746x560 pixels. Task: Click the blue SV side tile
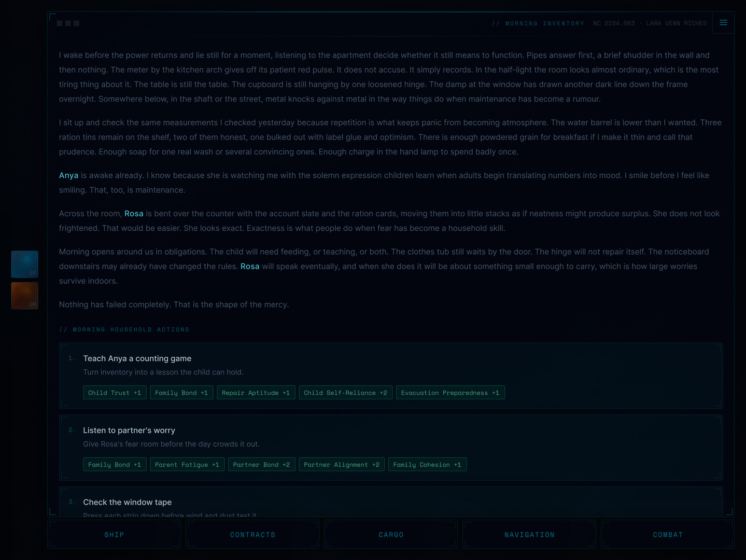click(x=25, y=264)
